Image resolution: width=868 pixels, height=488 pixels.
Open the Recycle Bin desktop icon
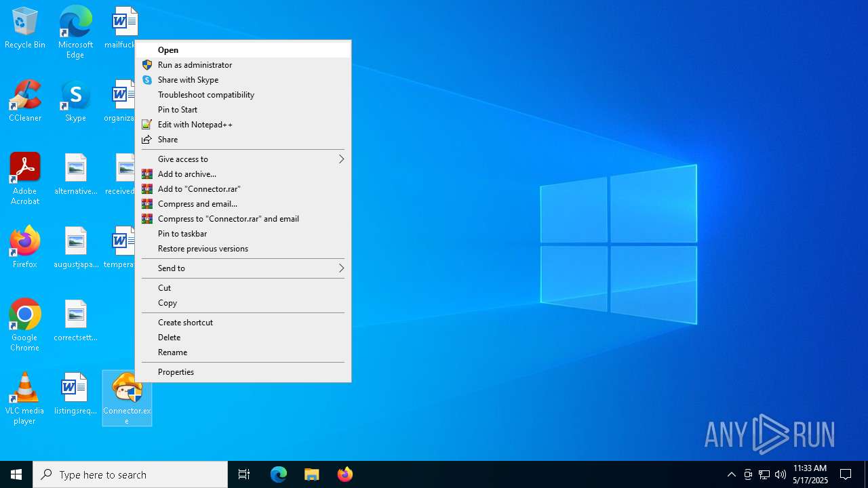(x=25, y=28)
